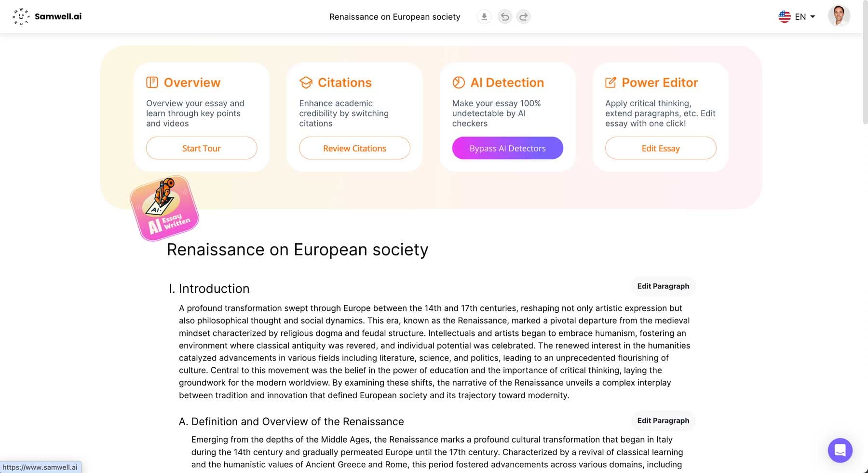Edit Paragraph for the Introduction section
Image resolution: width=868 pixels, height=473 pixels.
point(663,286)
